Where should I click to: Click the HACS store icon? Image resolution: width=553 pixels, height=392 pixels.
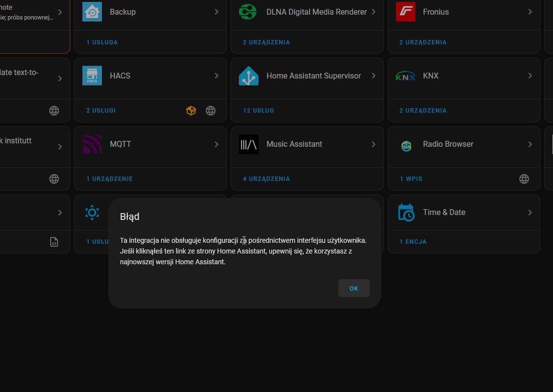92,76
